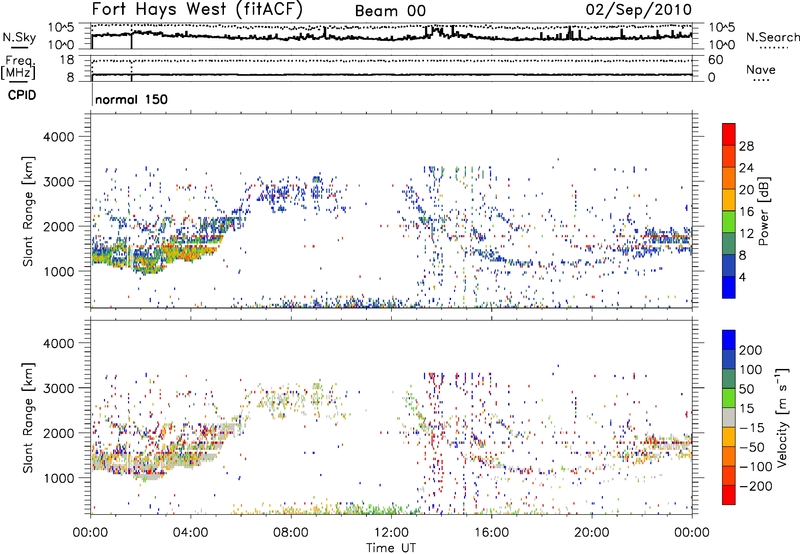Select the "CPID" label
The width and height of the screenshot is (800, 554).
click(x=22, y=95)
